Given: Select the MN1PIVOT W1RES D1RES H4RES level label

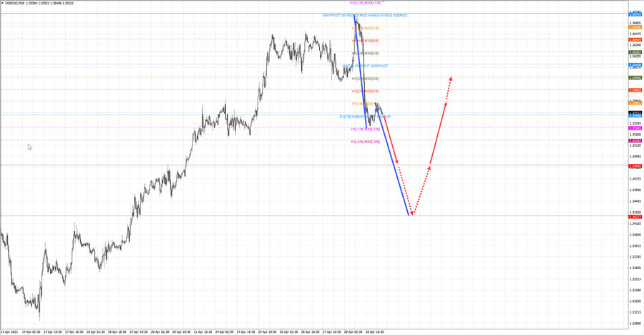Looking at the screenshot, I should click(x=351, y=16).
